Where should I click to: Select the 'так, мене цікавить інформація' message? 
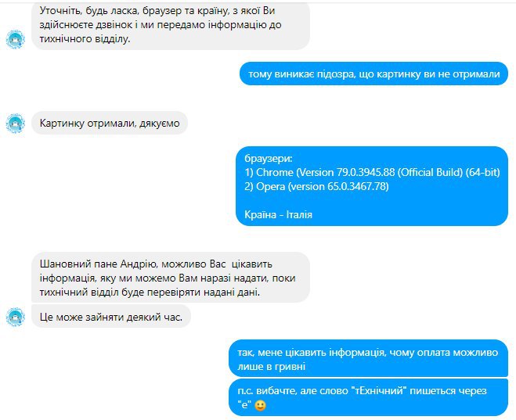pyautogui.click(x=368, y=359)
